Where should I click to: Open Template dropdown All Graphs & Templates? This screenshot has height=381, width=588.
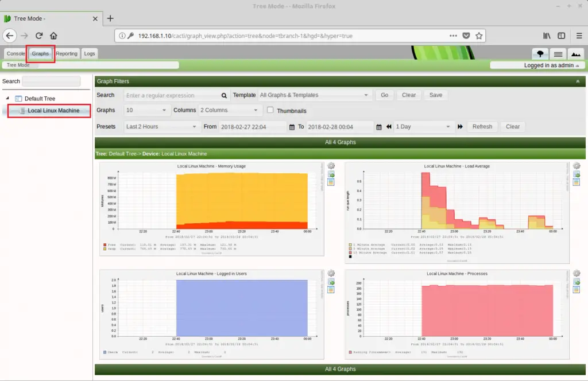click(314, 95)
